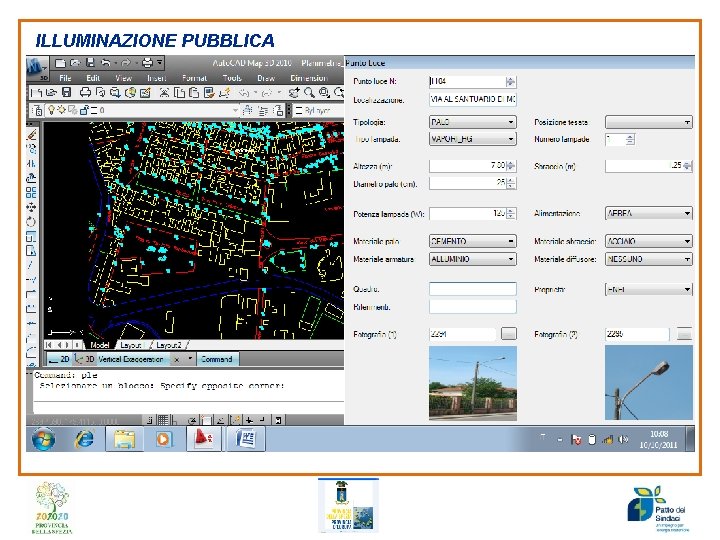Click the Localizzazione text field
The height and width of the screenshot is (540, 720).
coord(472,99)
